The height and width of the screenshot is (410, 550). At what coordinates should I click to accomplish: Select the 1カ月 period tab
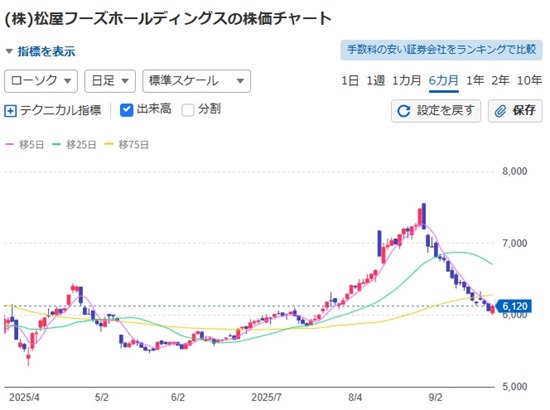coord(406,81)
